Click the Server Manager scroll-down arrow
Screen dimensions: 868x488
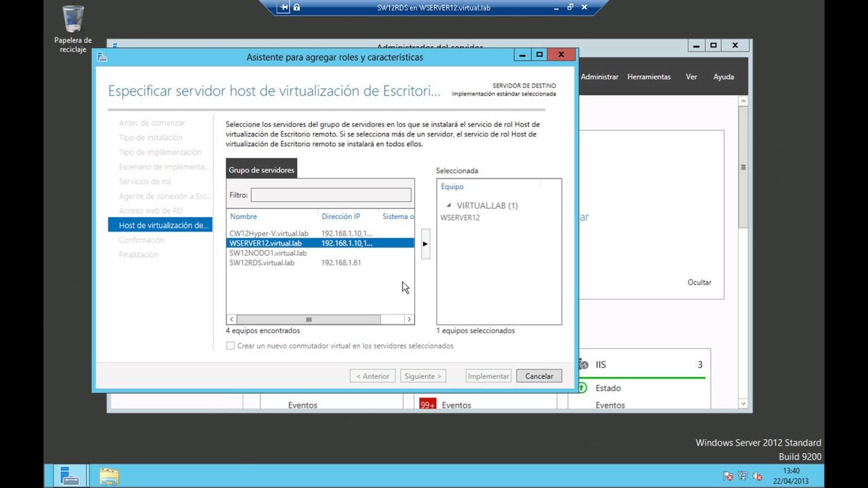click(x=743, y=404)
